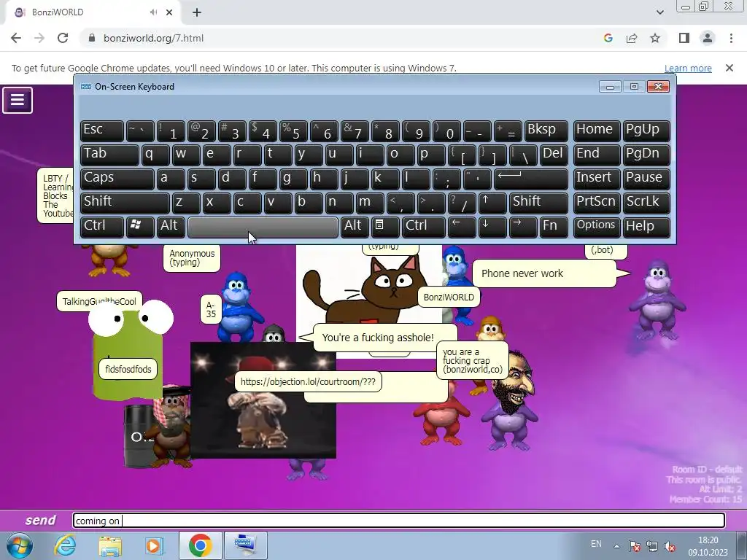
Task: Click the Enter key arrow on the keyboard
Action: pyautogui.click(x=531, y=178)
